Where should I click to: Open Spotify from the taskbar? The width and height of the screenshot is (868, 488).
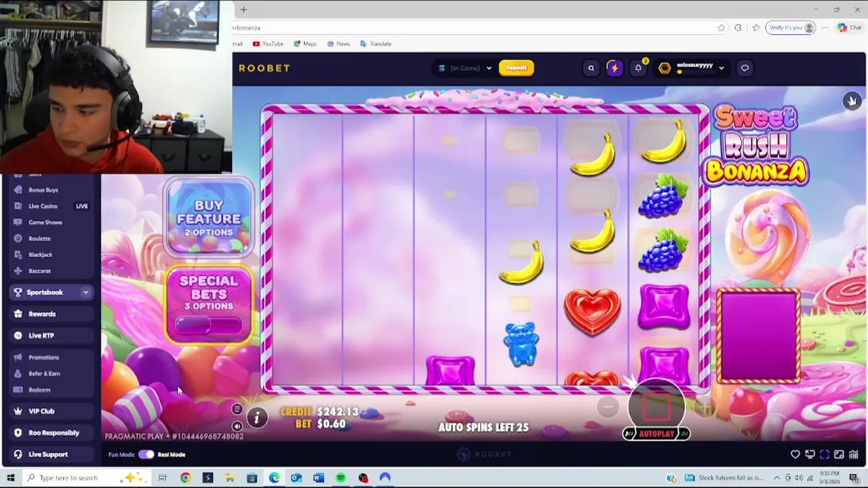tap(341, 478)
